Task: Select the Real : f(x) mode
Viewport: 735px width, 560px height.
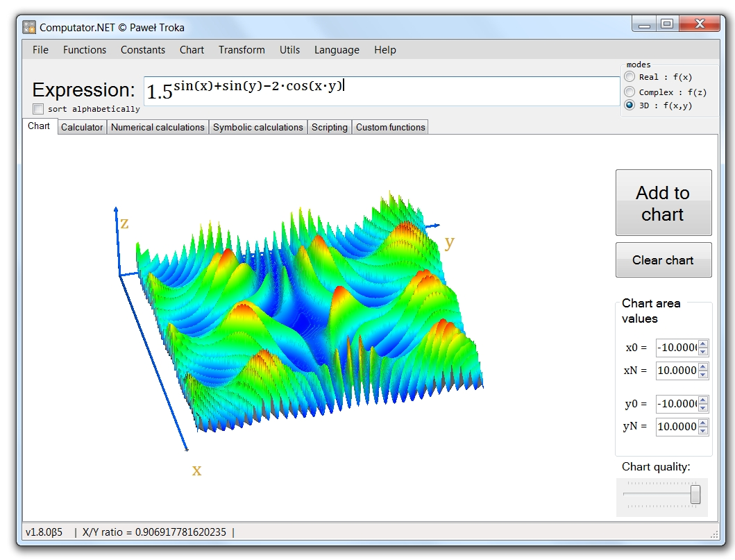Action: pos(630,77)
